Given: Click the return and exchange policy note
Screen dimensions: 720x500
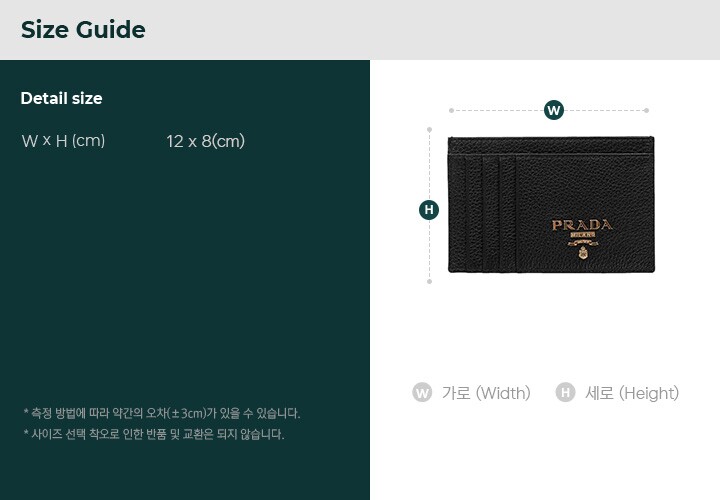Looking at the screenshot, I should pos(154,434).
